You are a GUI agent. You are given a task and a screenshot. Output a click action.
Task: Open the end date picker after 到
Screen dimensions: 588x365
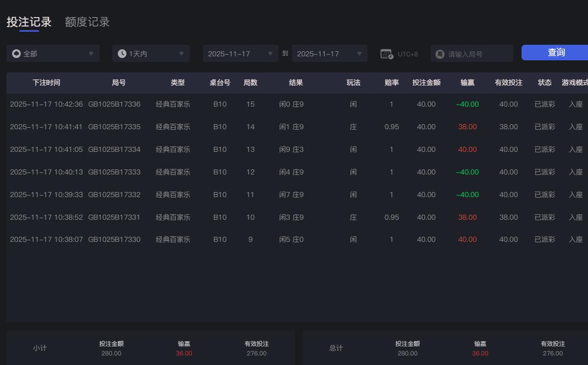tap(330, 53)
